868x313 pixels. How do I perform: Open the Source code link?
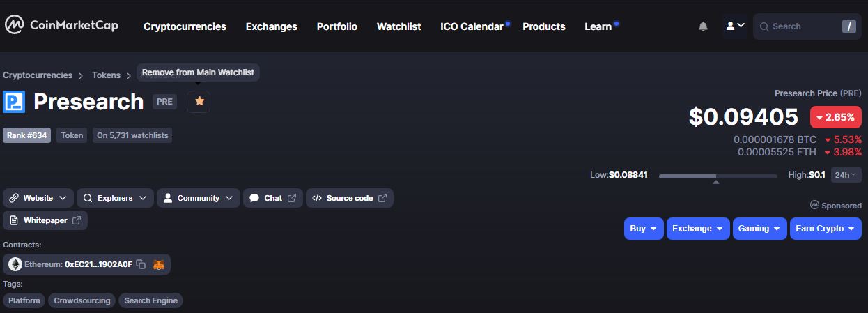pyautogui.click(x=350, y=198)
